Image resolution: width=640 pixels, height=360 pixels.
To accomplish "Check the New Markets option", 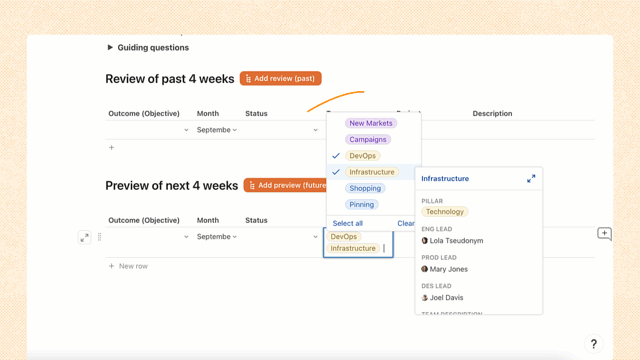I will click(371, 123).
